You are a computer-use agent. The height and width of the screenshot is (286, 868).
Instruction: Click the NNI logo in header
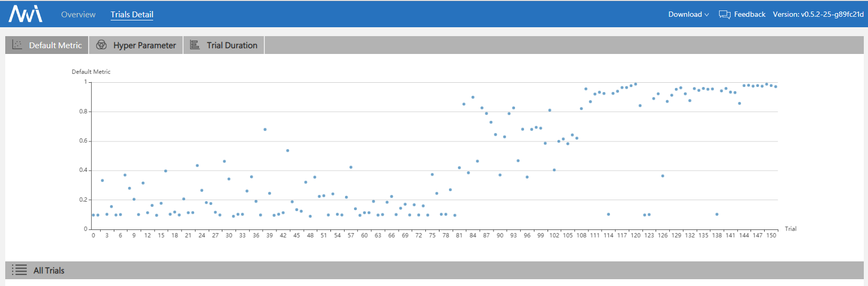25,14
